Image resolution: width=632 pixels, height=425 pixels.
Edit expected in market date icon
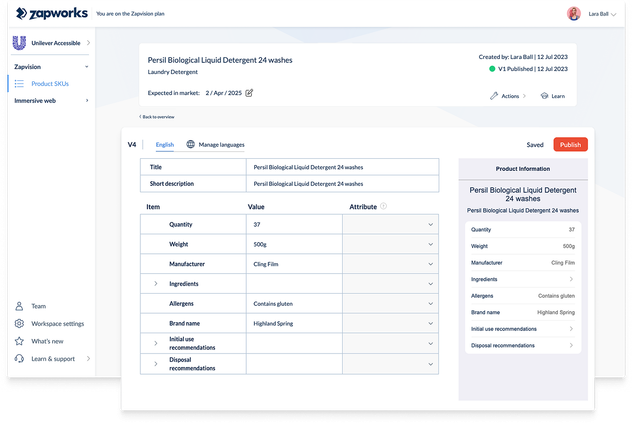pyautogui.click(x=249, y=93)
